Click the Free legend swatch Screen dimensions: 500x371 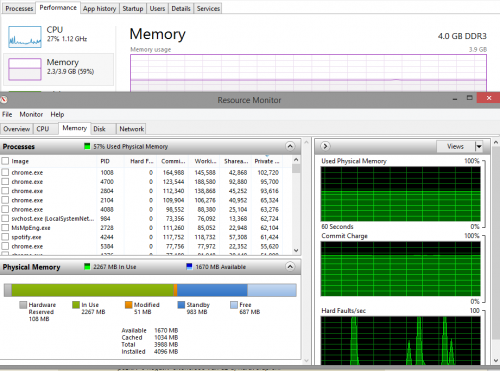click(x=234, y=305)
